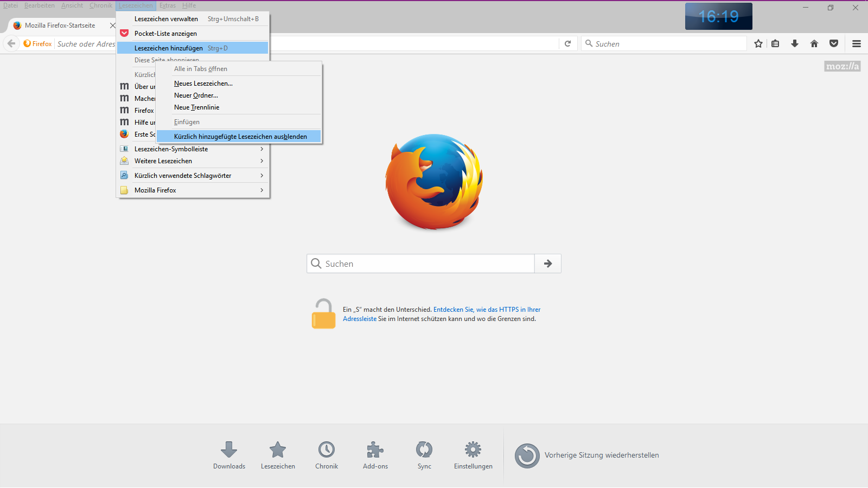Choose Neuer Ordner... context entry
Viewport: 868px width, 488px height.
[239, 95]
